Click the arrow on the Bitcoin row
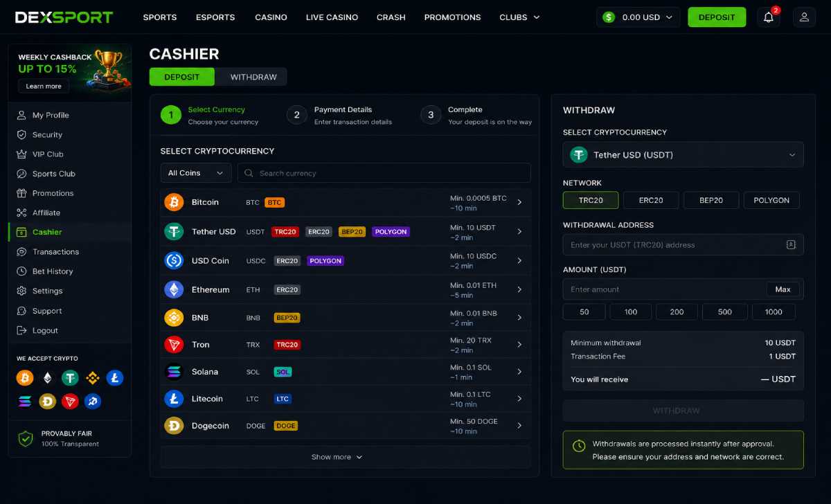Viewport: 831px width, 504px height. pyautogui.click(x=519, y=202)
